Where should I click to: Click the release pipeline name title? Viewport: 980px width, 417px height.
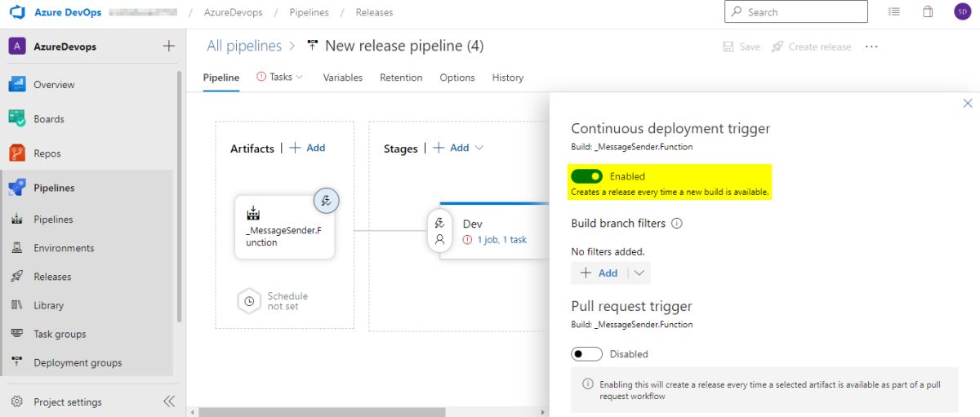click(x=404, y=46)
